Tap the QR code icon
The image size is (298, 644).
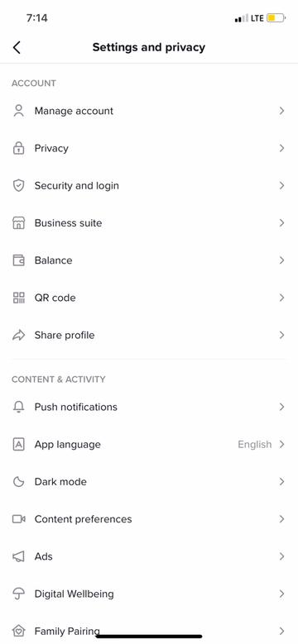tap(18, 298)
